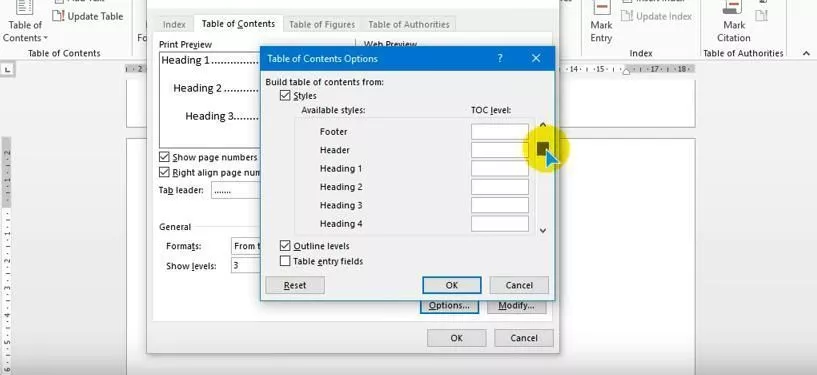Click the TOC level field for Heading 3
The height and width of the screenshot is (375, 817).
click(x=500, y=205)
